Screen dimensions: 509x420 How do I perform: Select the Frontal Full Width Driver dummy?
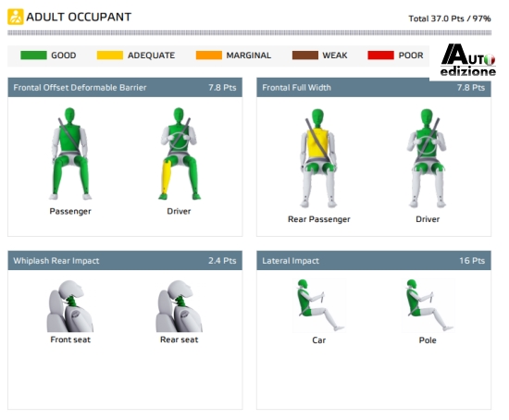427,158
